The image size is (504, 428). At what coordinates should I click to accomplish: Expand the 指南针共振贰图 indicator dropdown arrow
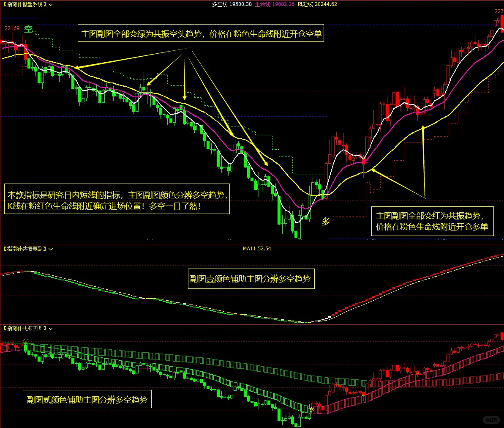point(51,329)
